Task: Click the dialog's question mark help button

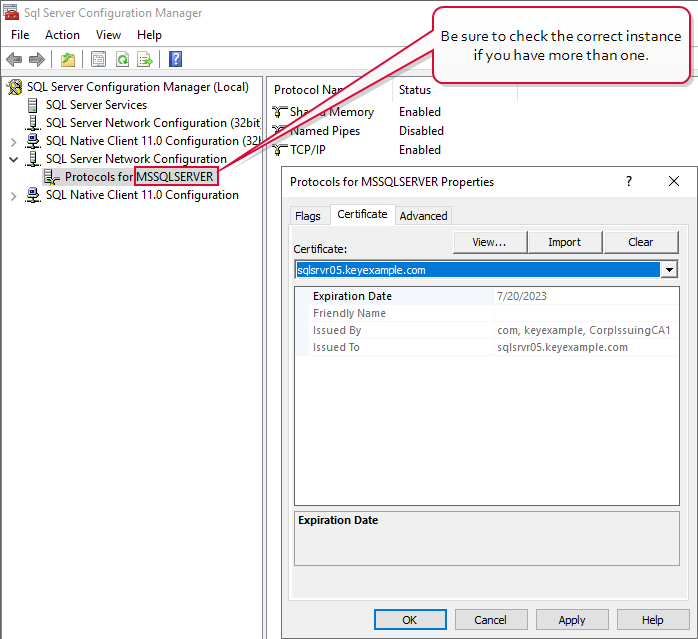Action: coord(629,182)
